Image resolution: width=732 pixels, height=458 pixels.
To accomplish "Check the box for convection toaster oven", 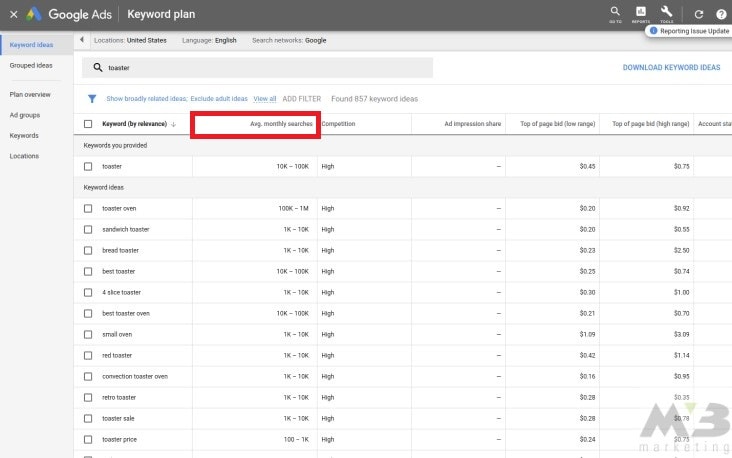I will [88, 376].
